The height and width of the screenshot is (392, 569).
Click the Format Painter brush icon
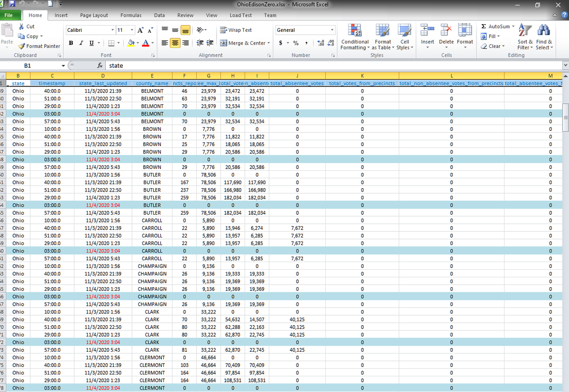21,46
